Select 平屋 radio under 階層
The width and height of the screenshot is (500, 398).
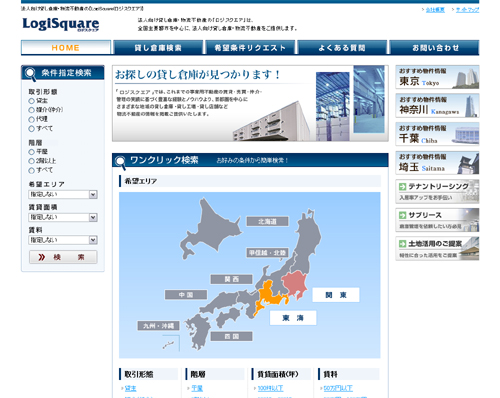pos(31,152)
